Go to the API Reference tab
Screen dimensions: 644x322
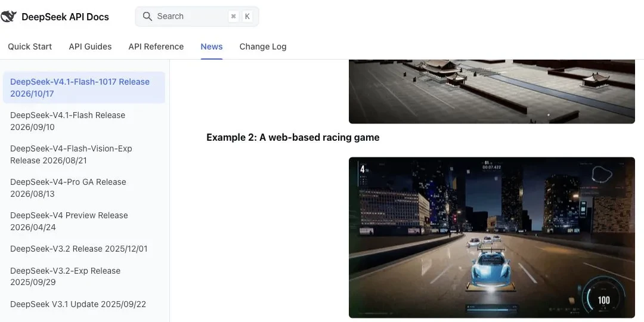156,47
